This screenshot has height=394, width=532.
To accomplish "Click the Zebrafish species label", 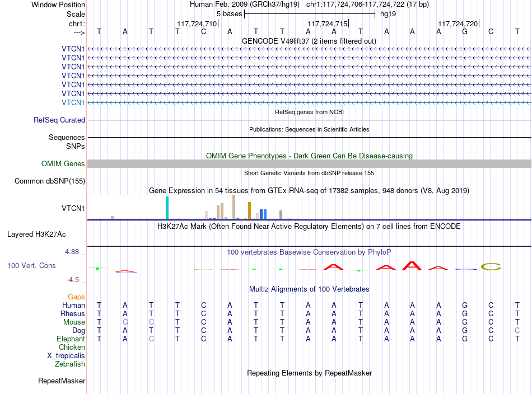I will (70, 364).
